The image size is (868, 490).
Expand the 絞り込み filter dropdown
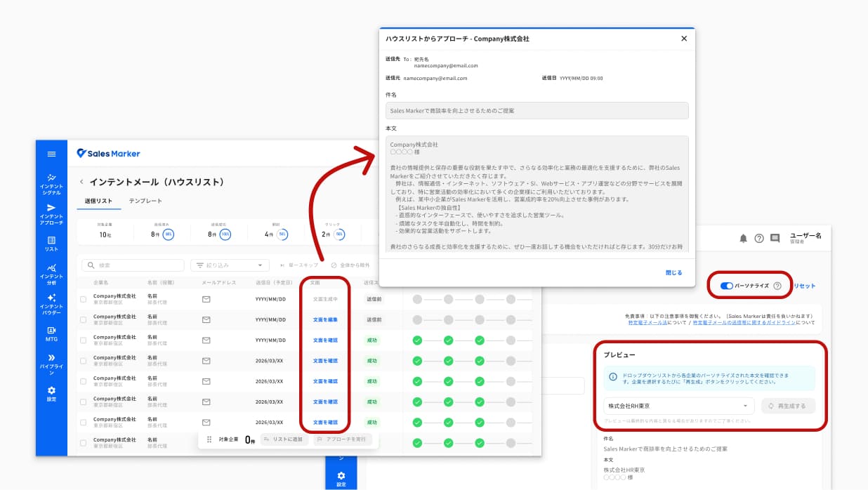[230, 265]
